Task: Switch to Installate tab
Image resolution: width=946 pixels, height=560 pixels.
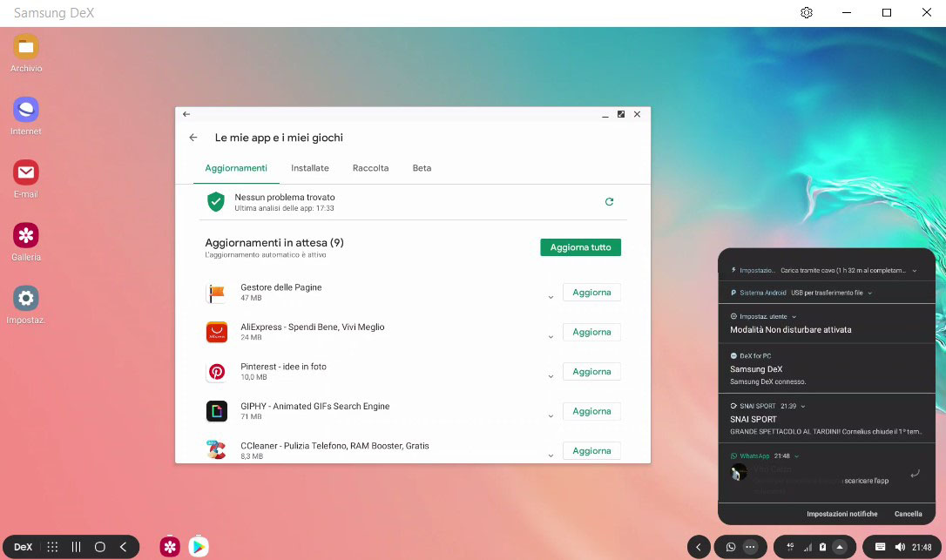Action: [x=310, y=168]
